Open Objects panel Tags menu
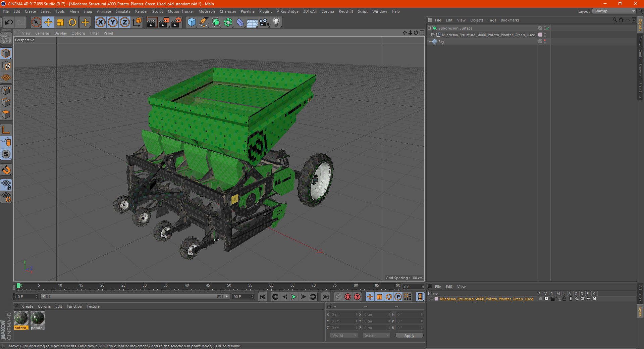 tap(492, 20)
